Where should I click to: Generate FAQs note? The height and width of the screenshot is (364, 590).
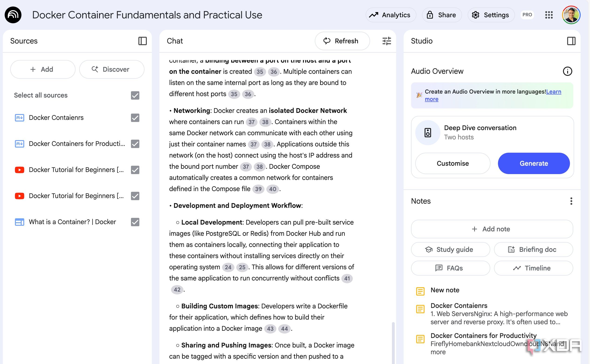pos(450,268)
